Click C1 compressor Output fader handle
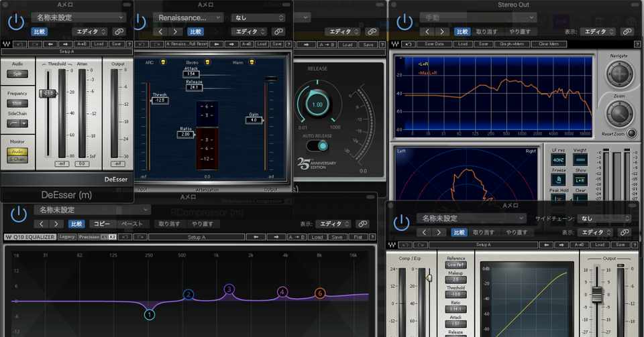This screenshot has height=337, width=644. tap(597, 294)
